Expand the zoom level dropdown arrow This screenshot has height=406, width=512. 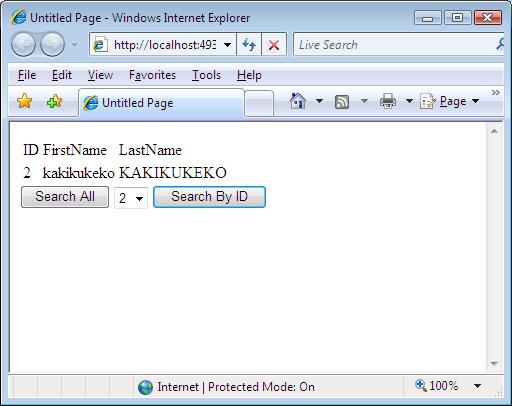pos(477,386)
